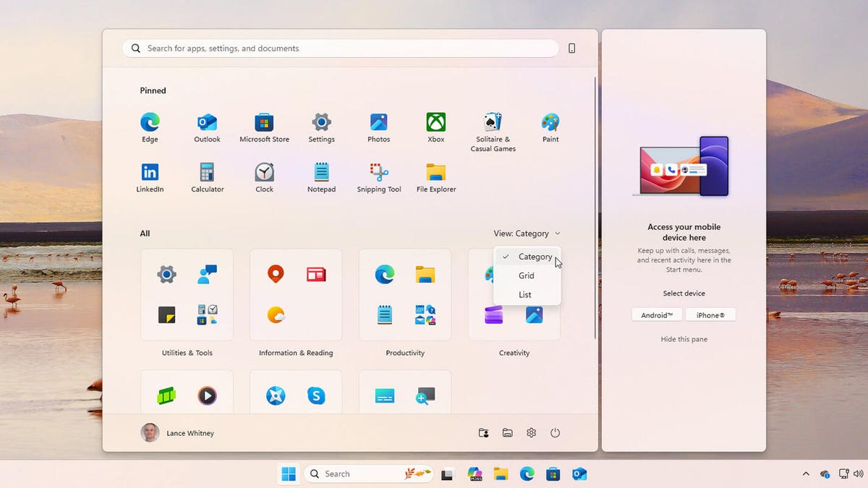
Task: Click the Android device button
Action: pos(657,315)
